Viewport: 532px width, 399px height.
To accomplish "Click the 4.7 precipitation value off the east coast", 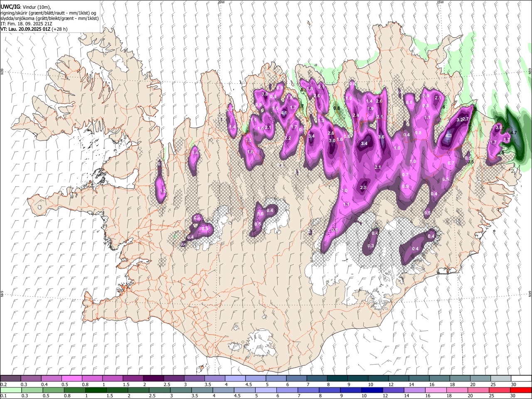I will point(513,133).
